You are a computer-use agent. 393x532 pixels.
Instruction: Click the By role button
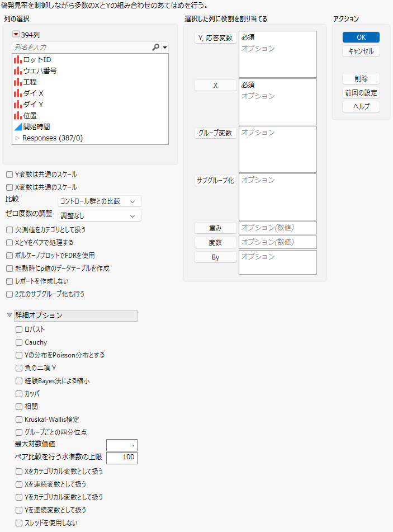(215, 257)
